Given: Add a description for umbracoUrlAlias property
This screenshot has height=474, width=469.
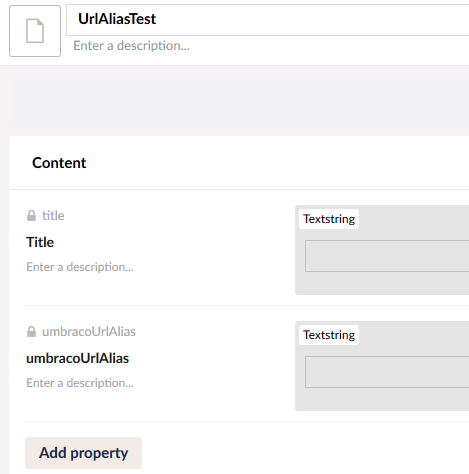Looking at the screenshot, I should tap(80, 383).
